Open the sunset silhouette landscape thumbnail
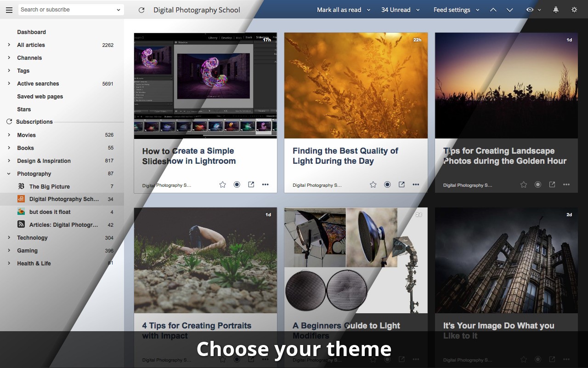588x368 pixels. point(506,86)
